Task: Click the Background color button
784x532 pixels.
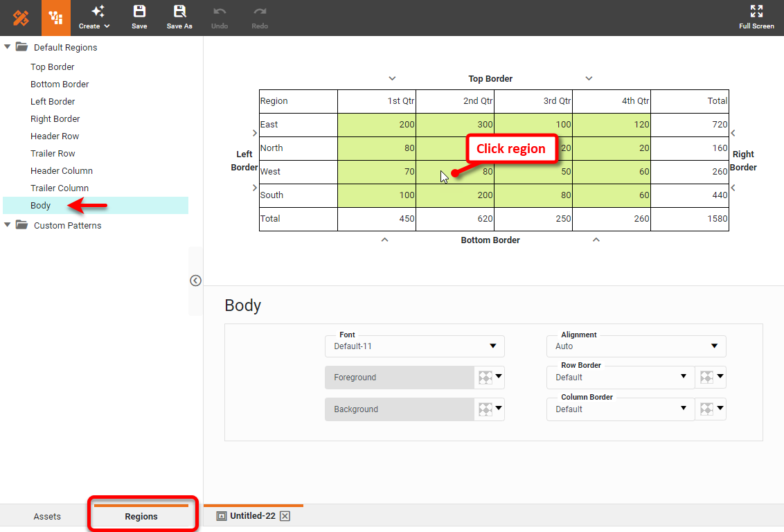Action: click(400, 409)
